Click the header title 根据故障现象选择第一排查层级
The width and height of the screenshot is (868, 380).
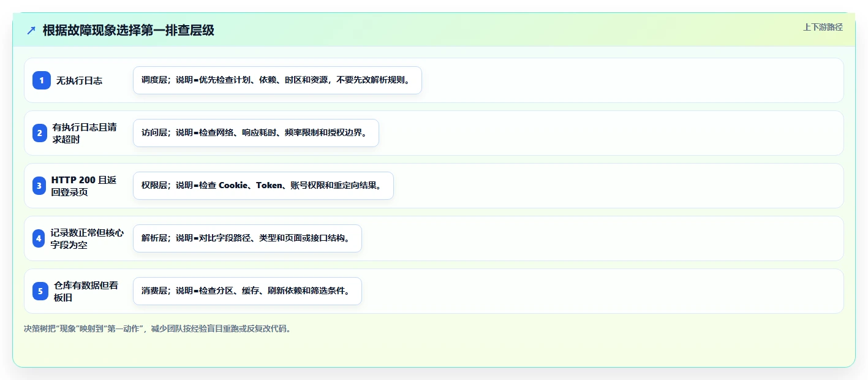129,31
